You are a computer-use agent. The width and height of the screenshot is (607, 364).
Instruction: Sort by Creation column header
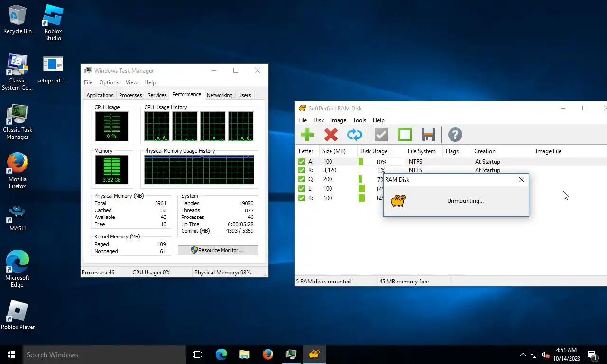502,151
